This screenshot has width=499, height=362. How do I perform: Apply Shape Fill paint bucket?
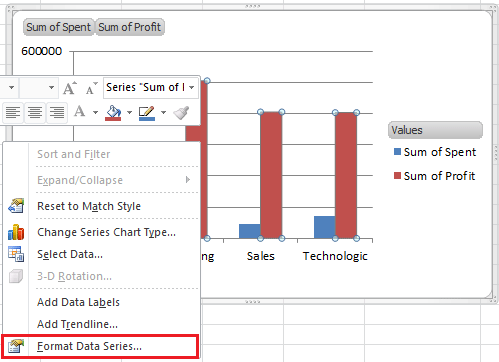pyautogui.click(x=113, y=113)
